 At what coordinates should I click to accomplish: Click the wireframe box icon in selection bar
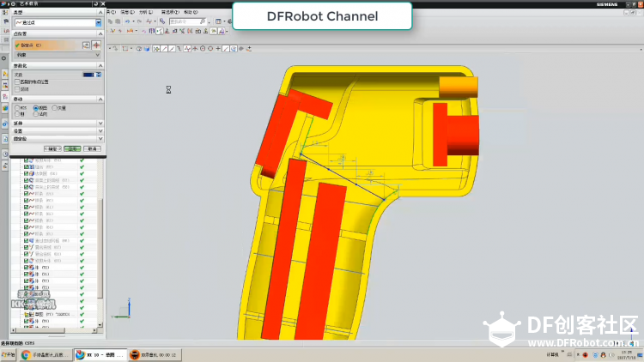pyautogui.click(x=125, y=48)
